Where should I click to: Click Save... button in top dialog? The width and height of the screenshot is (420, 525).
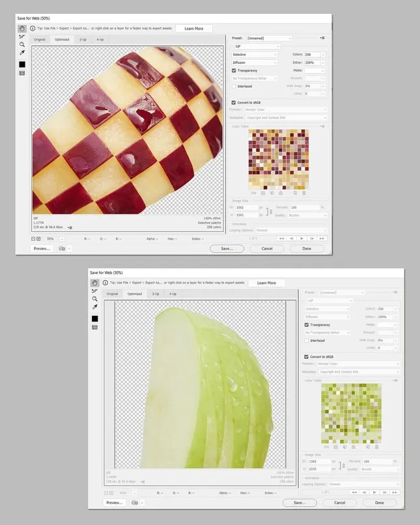pos(227,248)
